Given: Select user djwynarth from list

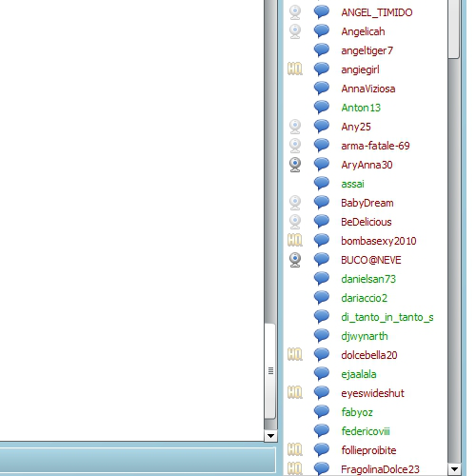Looking at the screenshot, I should [x=365, y=336].
